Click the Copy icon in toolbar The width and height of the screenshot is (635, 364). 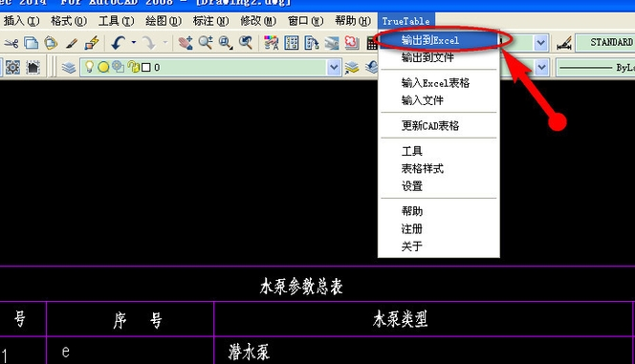point(31,43)
